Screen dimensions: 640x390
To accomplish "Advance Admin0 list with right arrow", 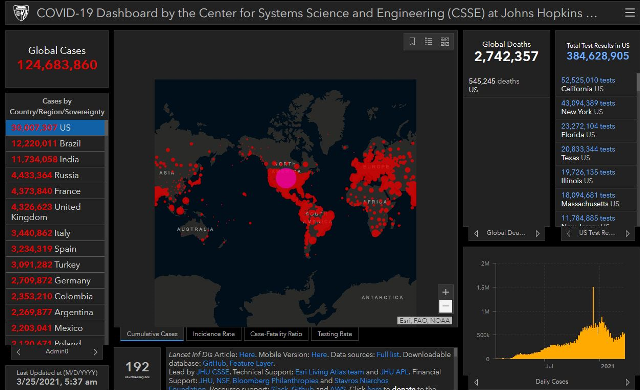I will tap(96, 352).
